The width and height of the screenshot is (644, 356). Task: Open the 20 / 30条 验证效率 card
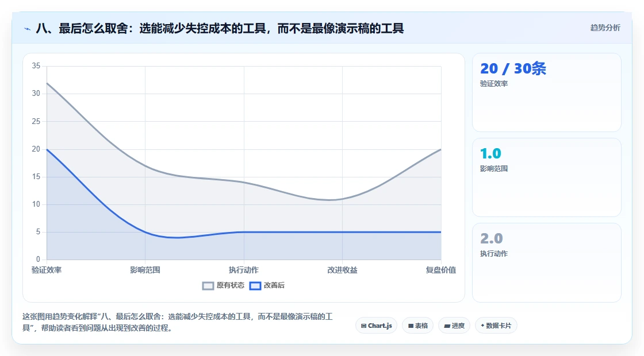click(x=547, y=92)
